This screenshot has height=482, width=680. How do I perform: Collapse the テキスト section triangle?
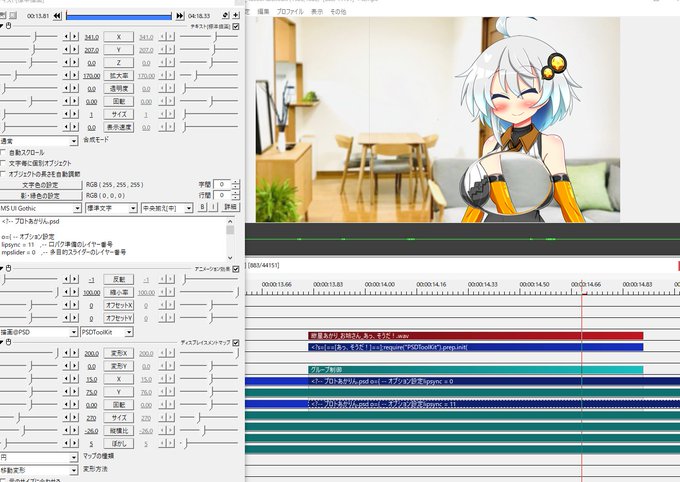2,26
